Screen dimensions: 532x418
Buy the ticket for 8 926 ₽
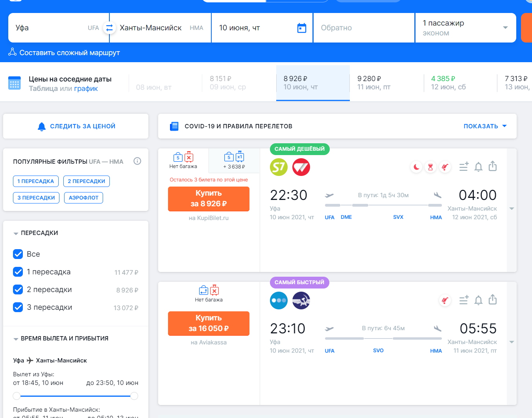point(209,199)
